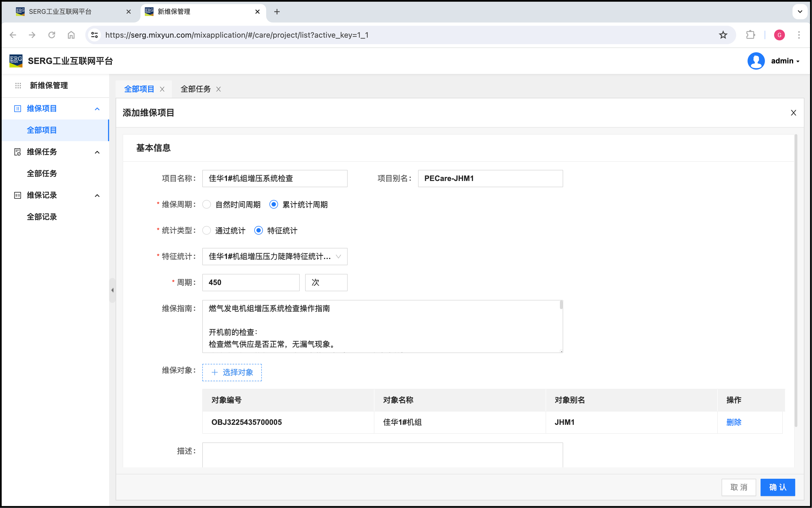812x508 pixels.
Task: Click the 项目别名 input field
Action: click(x=490, y=178)
